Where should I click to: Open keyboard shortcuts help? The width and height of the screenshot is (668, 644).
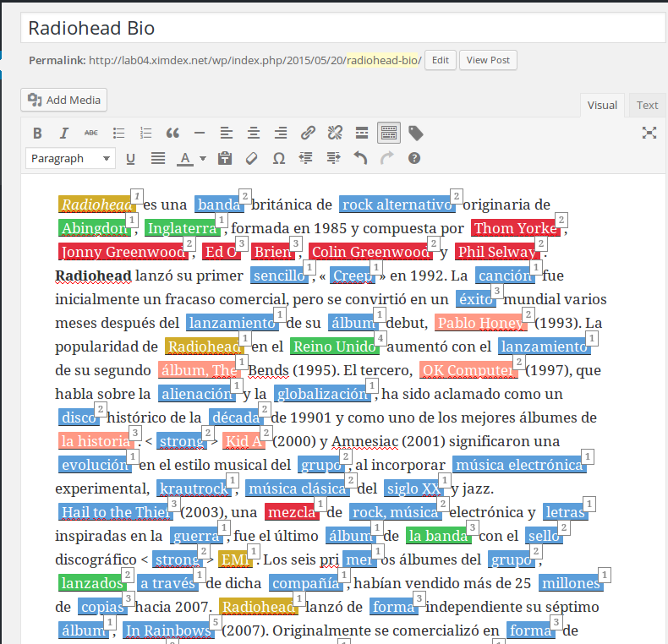[x=414, y=158]
